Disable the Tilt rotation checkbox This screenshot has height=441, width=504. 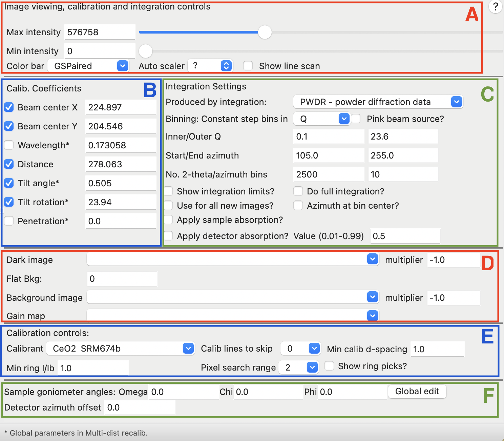[9, 202]
